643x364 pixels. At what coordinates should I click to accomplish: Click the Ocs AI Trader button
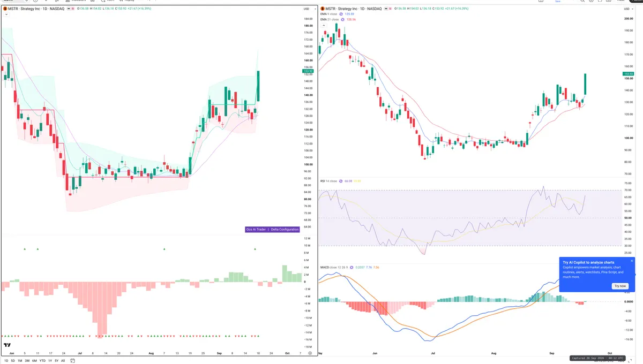click(256, 229)
